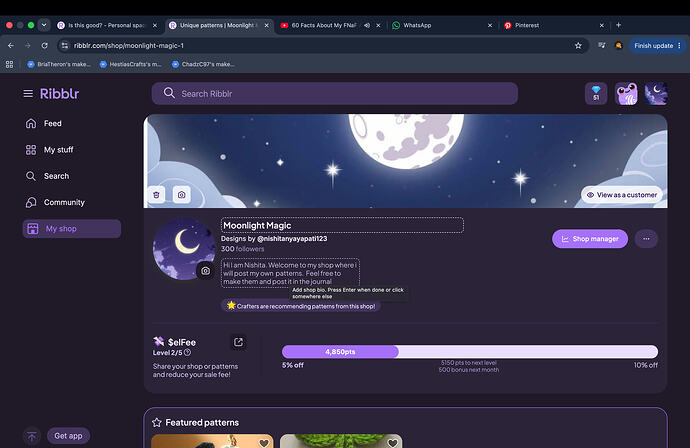Image resolution: width=690 pixels, height=448 pixels.
Task: Delete the shop banner image
Action: coord(156,195)
